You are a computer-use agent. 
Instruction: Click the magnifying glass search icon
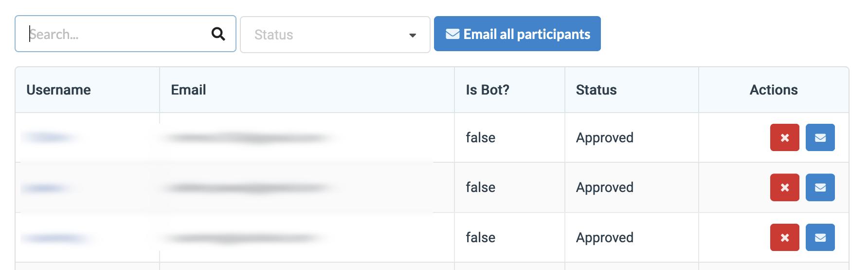(x=218, y=34)
